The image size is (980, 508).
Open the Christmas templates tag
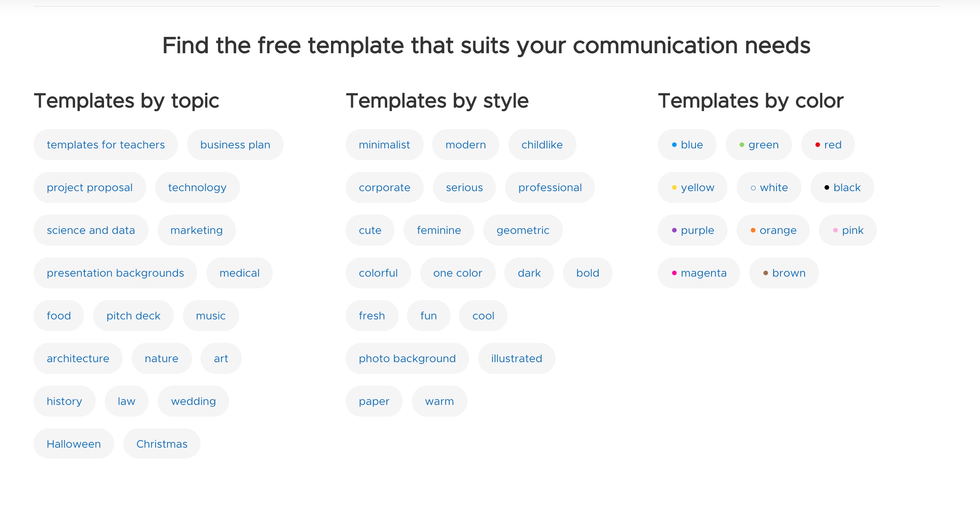(x=162, y=444)
